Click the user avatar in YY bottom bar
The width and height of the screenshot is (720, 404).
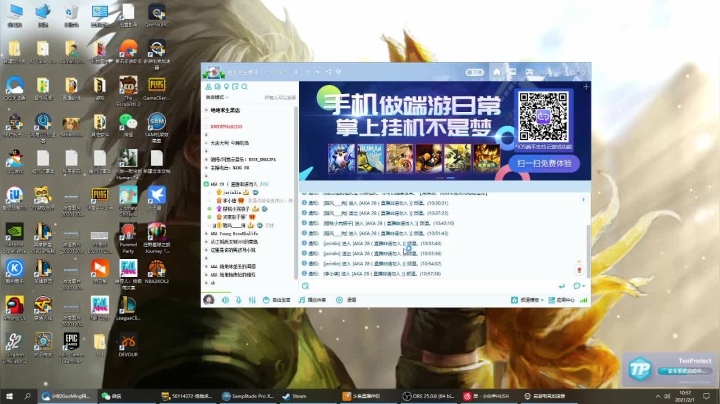[209, 300]
